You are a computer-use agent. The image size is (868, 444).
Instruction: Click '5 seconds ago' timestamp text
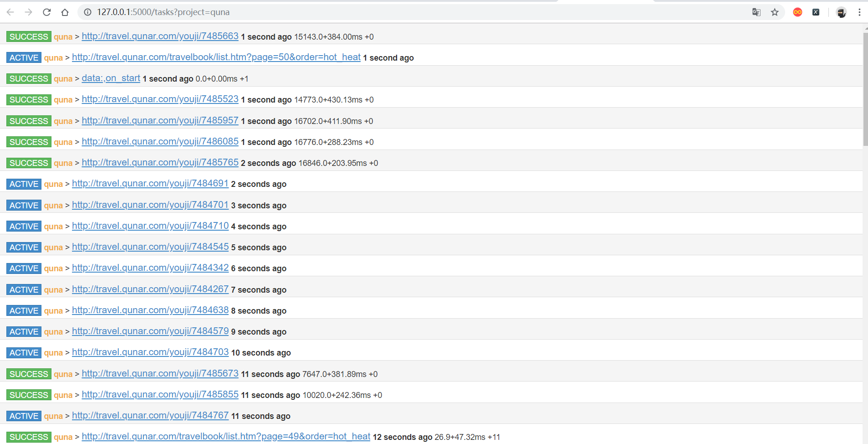(x=259, y=248)
